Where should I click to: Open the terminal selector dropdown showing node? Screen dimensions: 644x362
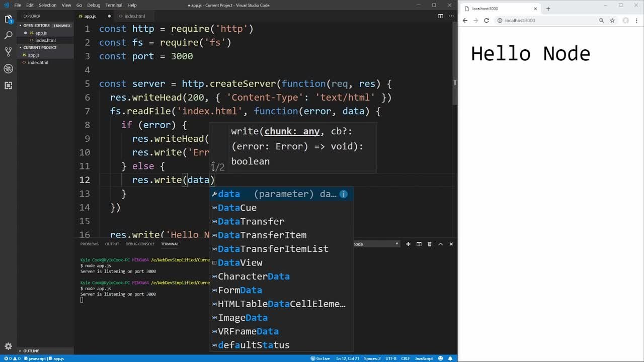pos(376,244)
